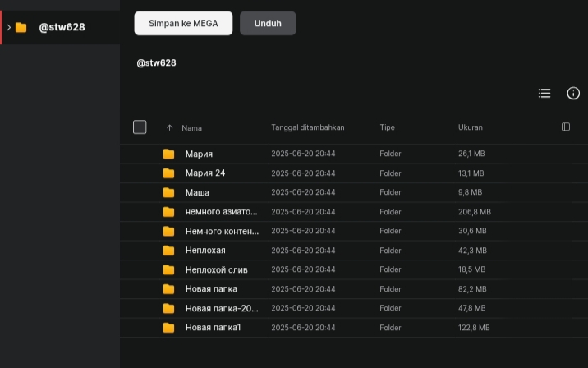Click the 9,8 MB size value
588x368 pixels.
coord(470,192)
